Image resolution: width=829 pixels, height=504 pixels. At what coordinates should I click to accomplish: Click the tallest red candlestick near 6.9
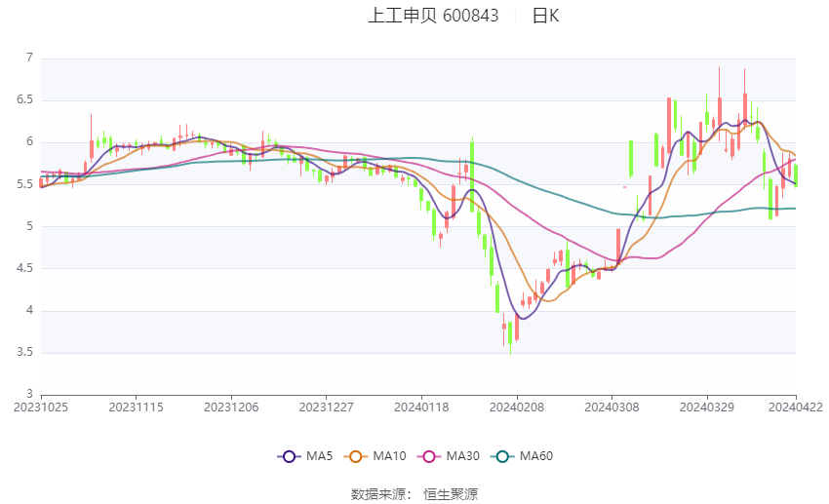click(719, 105)
